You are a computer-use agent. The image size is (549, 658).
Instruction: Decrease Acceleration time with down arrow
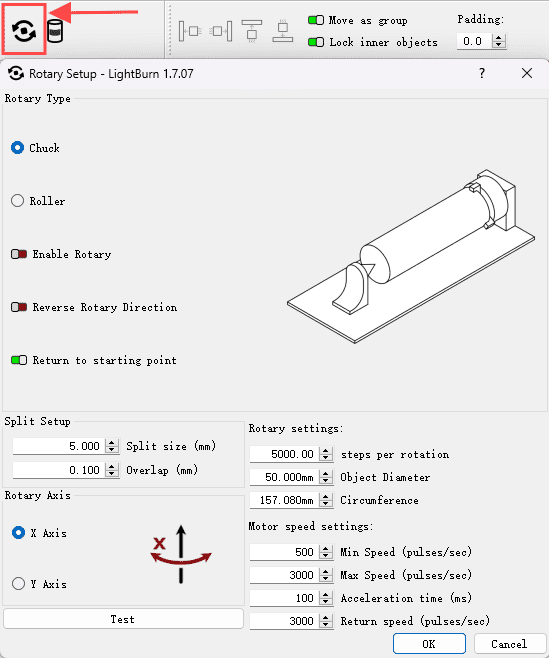[x=326, y=602]
